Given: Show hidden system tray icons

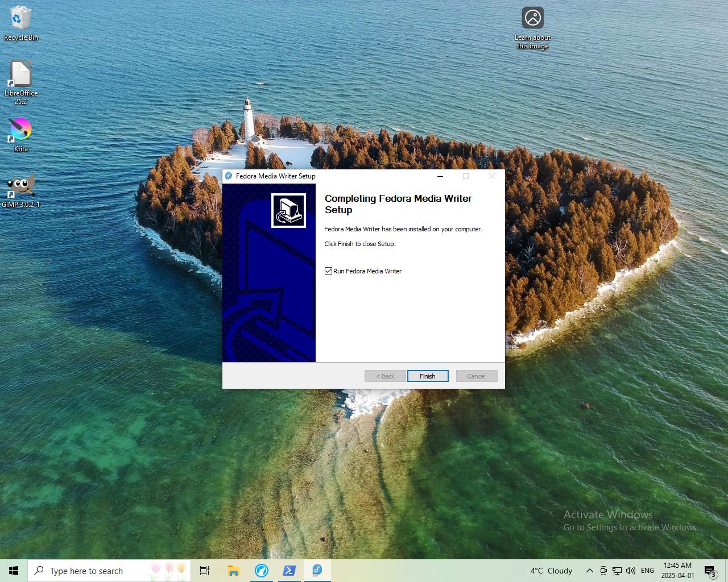Looking at the screenshot, I should click(x=590, y=571).
